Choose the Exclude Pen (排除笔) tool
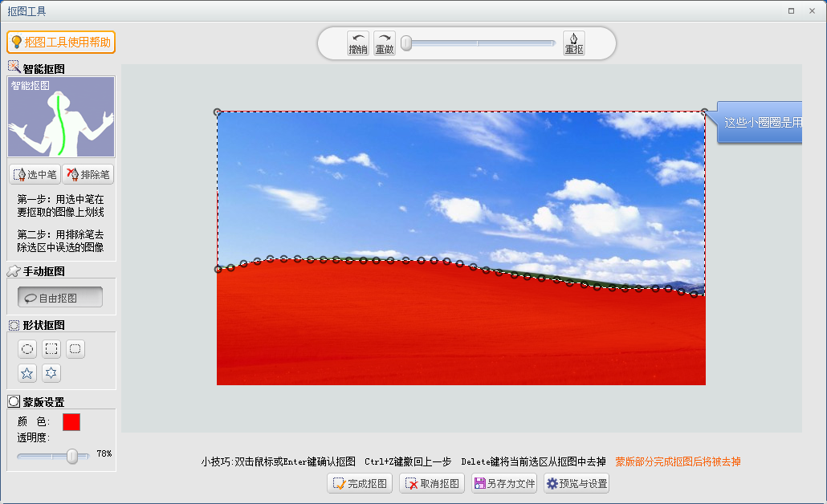 [88, 174]
